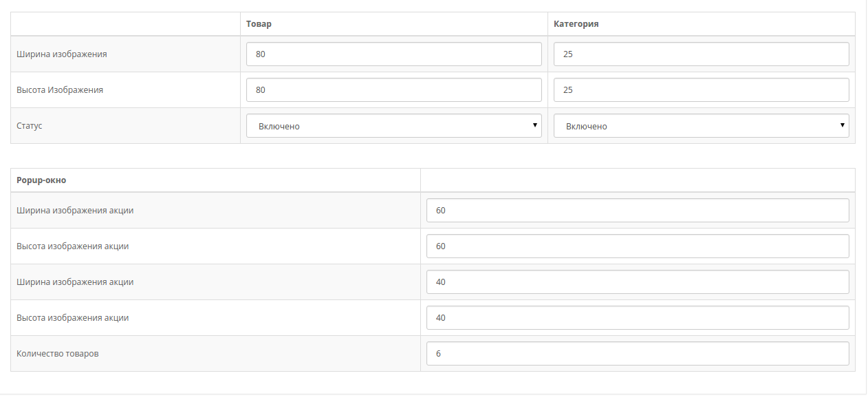
Task: Click Высота изображения акции field with value 40
Action: 638,318
